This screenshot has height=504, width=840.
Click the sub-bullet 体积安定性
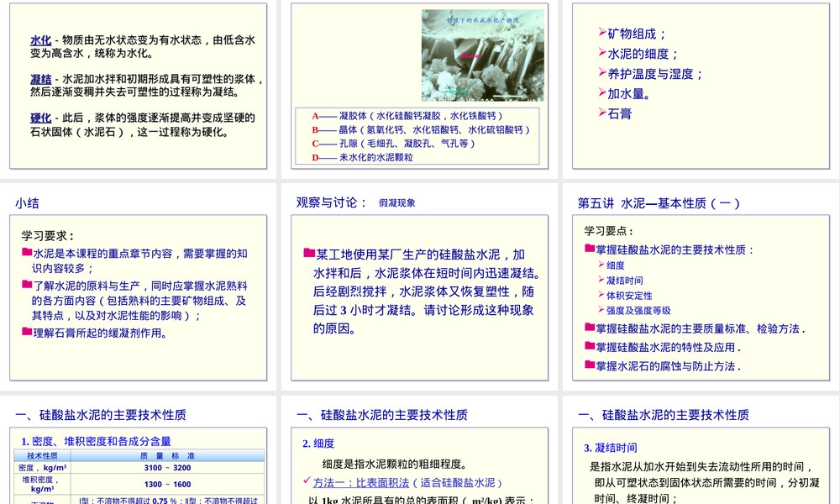[x=625, y=295]
